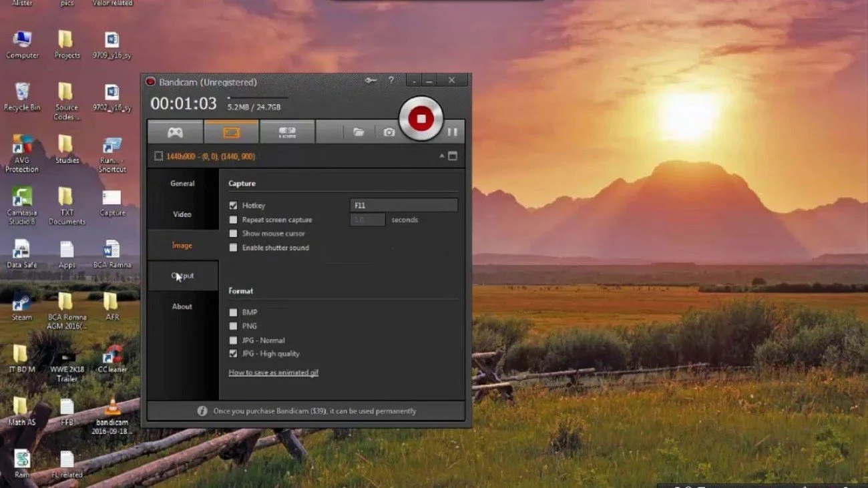Collapse the panel using the small up arrow
The width and height of the screenshot is (868, 488).
coord(441,156)
